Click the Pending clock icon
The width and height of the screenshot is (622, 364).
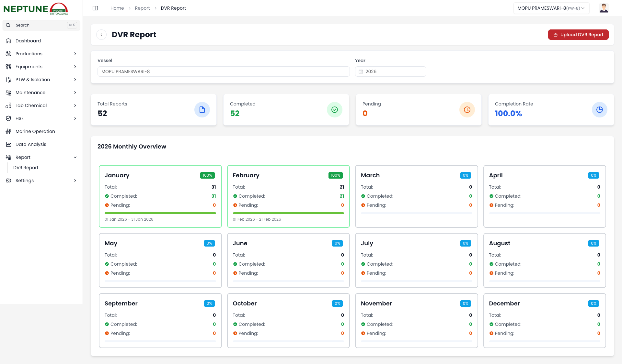(x=467, y=110)
